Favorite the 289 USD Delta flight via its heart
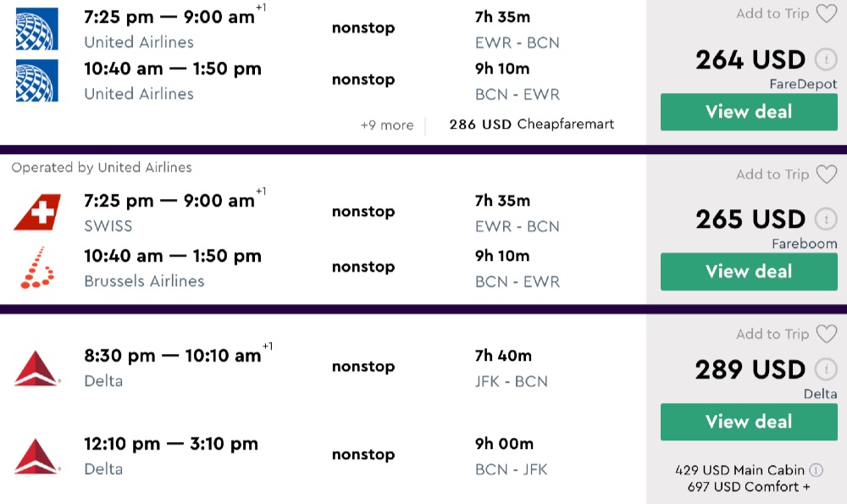 pos(826,335)
